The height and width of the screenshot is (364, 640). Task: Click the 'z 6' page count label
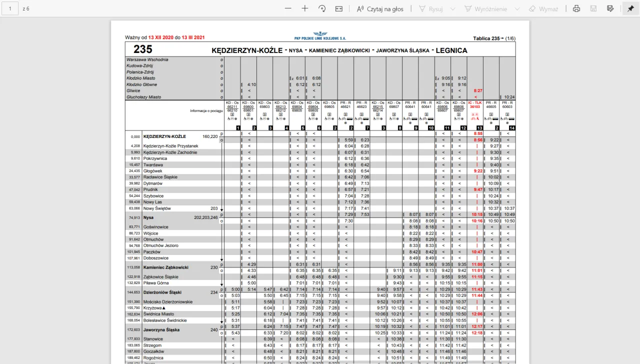click(25, 8)
